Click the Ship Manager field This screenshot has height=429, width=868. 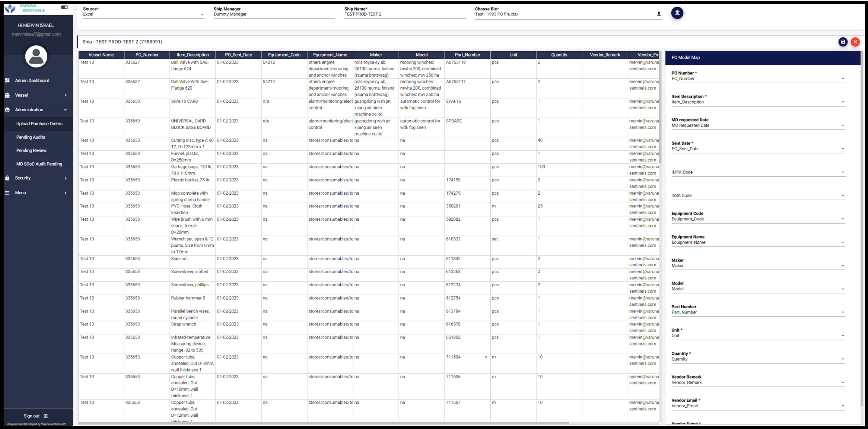(x=274, y=14)
